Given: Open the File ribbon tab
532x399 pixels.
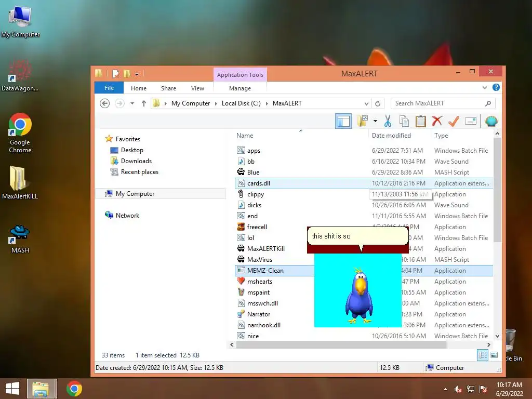Looking at the screenshot, I should coord(109,88).
